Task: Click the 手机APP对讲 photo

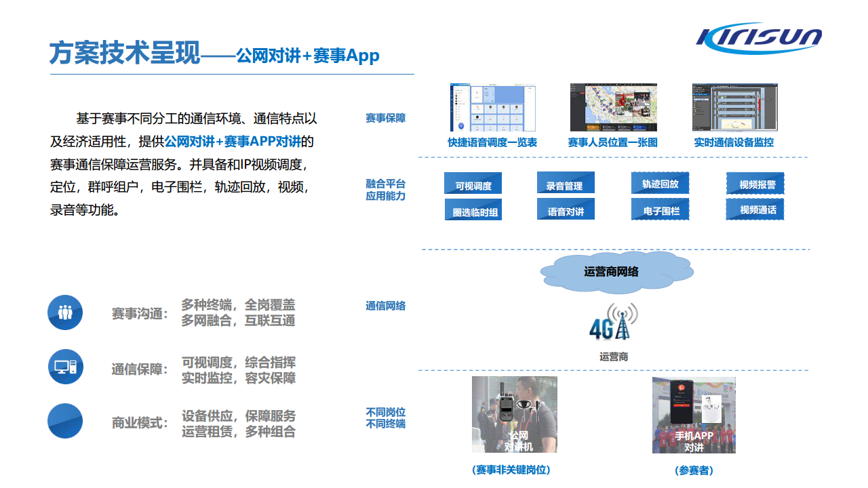Action: [694, 415]
